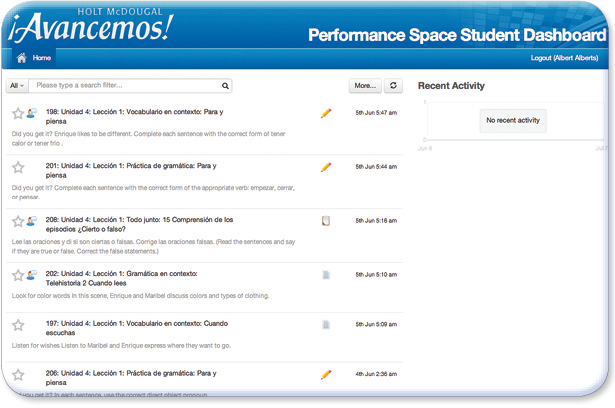Click document icon for assignment 202
The width and height of the screenshot is (615, 408).
326,275
